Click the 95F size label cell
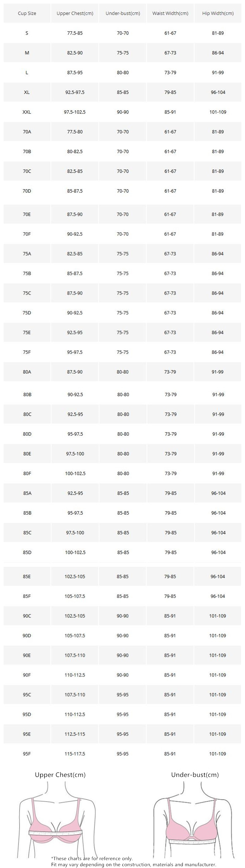 tap(27, 754)
